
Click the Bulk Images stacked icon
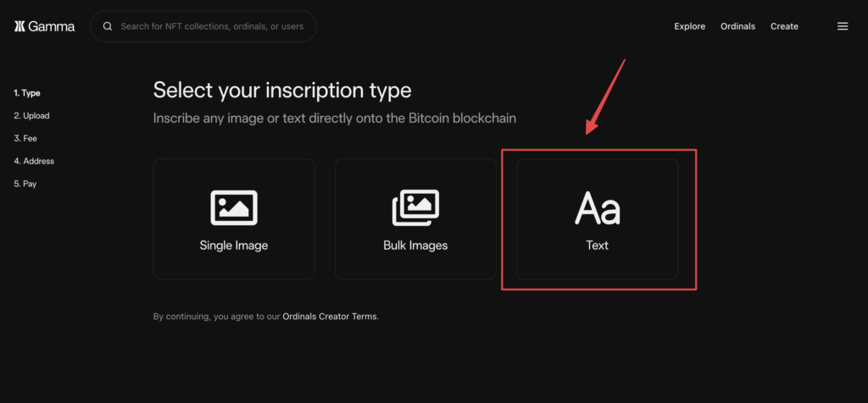(415, 208)
